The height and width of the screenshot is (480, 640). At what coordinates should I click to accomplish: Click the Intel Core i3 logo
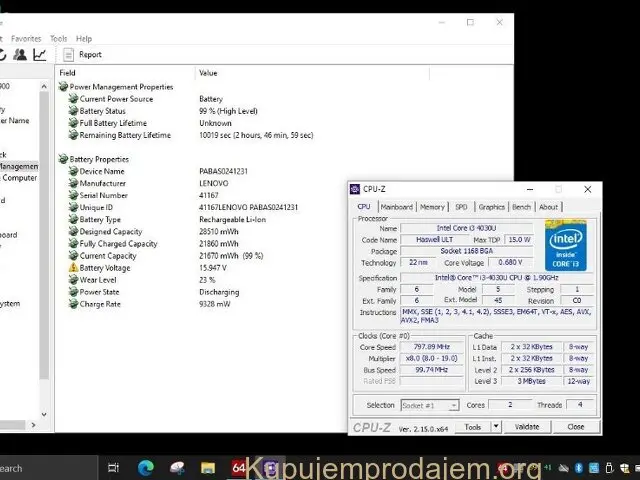point(565,246)
